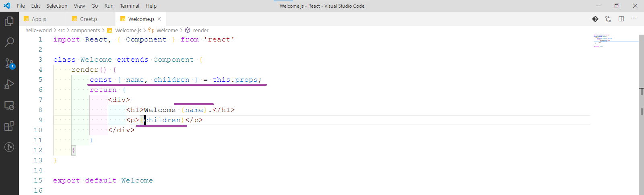Click hello-world in breadcrumb
644x195 pixels.
click(x=39, y=30)
